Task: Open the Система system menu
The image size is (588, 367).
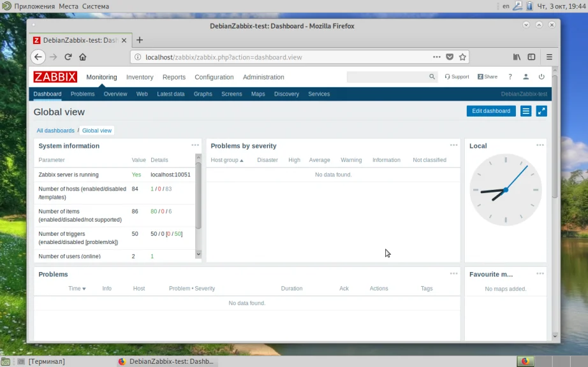Action: click(x=96, y=6)
